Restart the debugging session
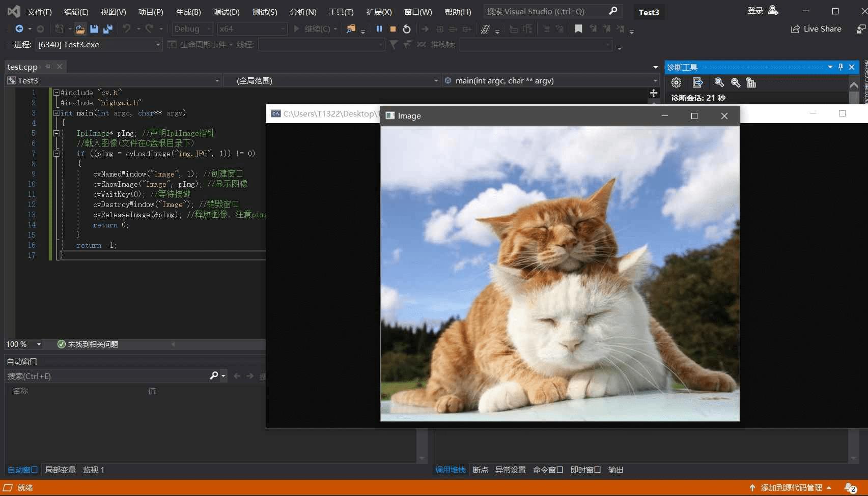 [x=407, y=29]
